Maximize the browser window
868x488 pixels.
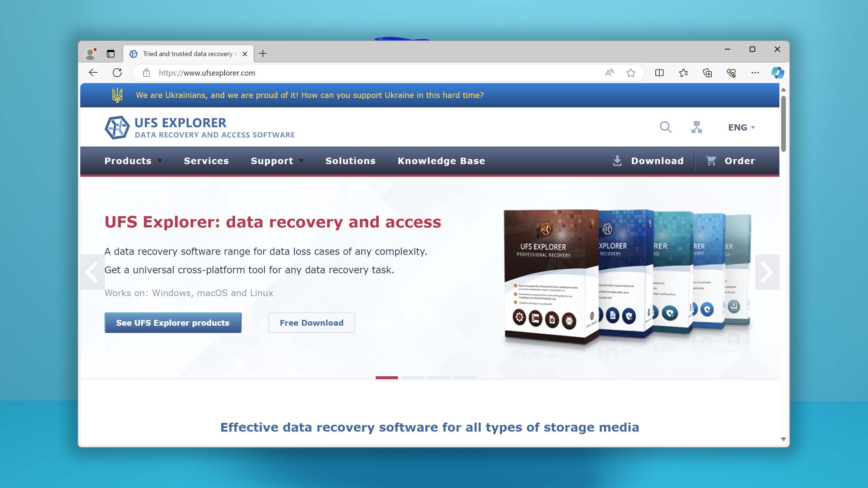click(752, 49)
